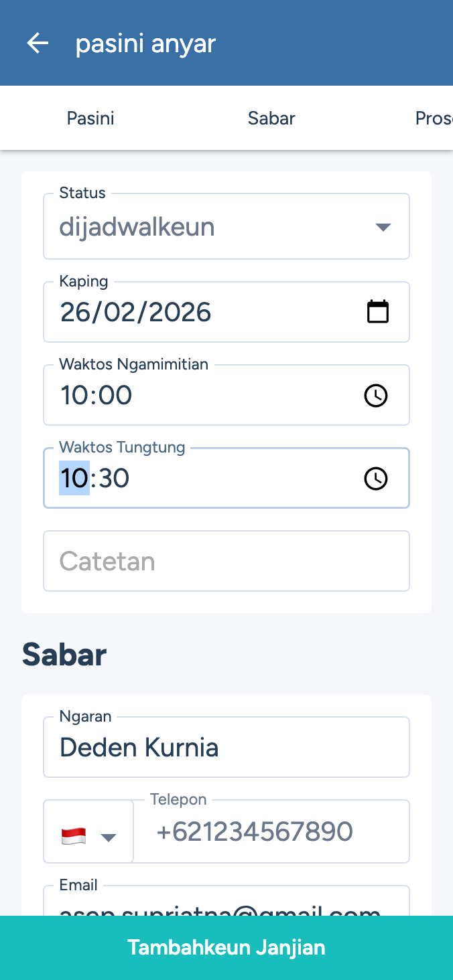The width and height of the screenshot is (453, 980).
Task: Click the Telepon number field
Action: click(x=271, y=831)
